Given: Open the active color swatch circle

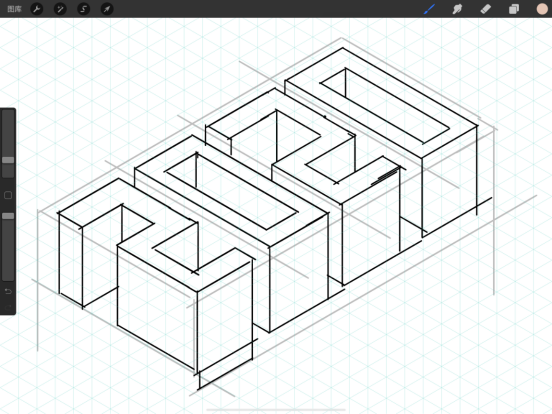Looking at the screenshot, I should pyautogui.click(x=542, y=9).
